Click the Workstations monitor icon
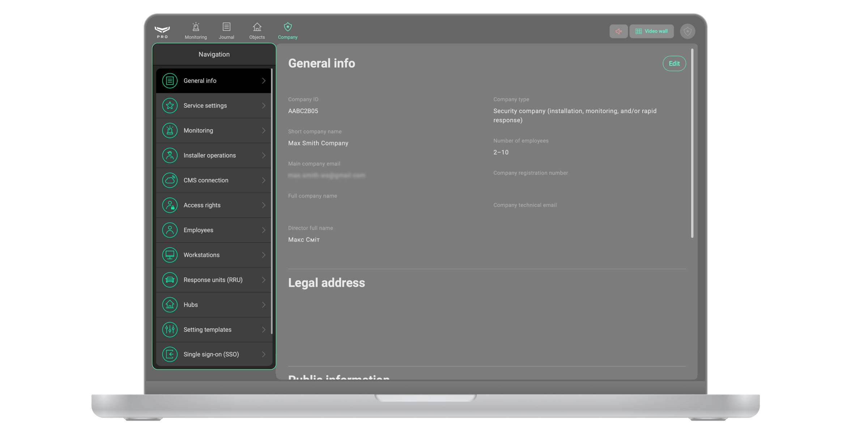Viewport: 868px width, 434px height. point(170,255)
